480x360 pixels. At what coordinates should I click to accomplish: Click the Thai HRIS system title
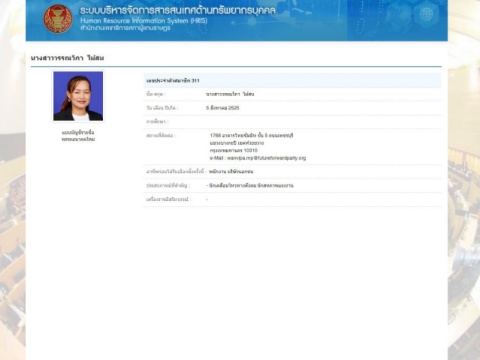tap(178, 10)
